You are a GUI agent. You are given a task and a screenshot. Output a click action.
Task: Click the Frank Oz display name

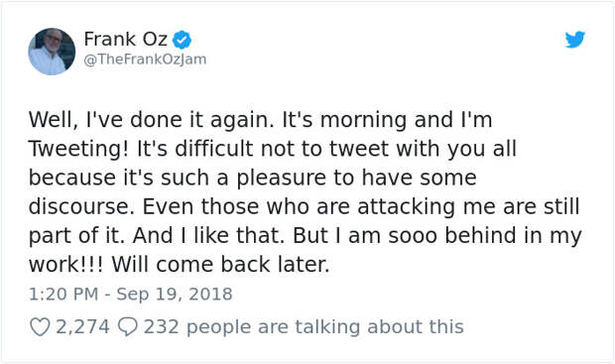126,40
